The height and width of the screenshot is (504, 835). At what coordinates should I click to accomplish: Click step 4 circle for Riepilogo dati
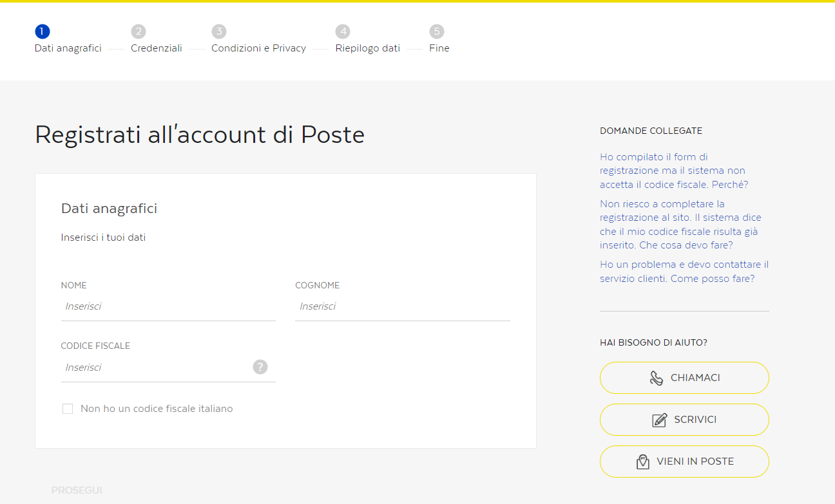[x=343, y=31]
